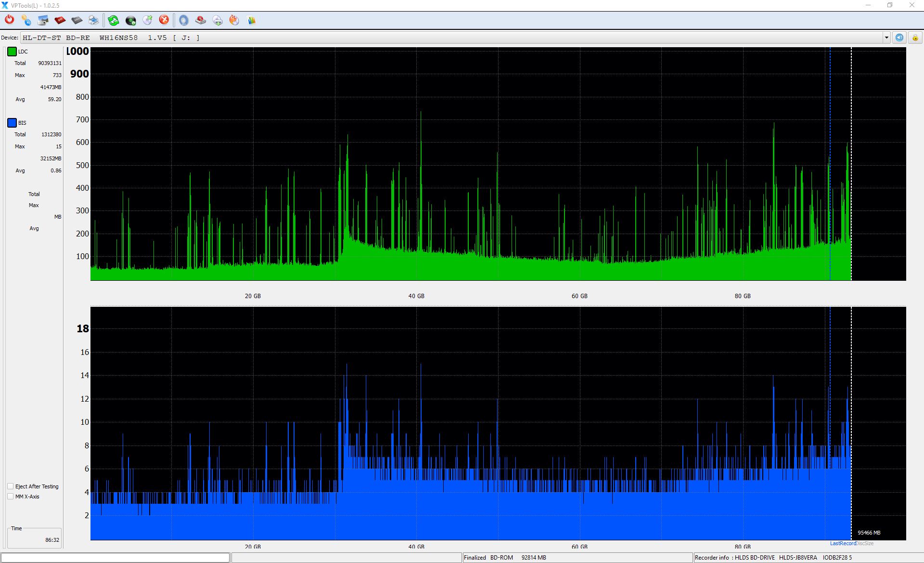Click the flame burn disc icon

pos(234,20)
